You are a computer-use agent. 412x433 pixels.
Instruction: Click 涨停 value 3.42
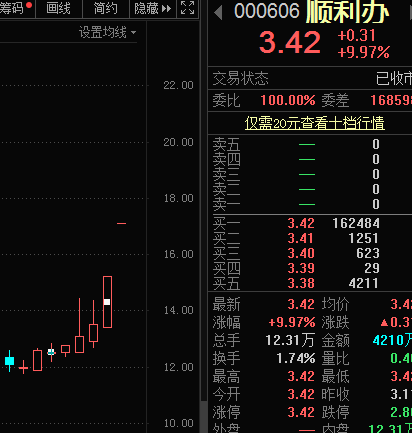[x=301, y=412]
